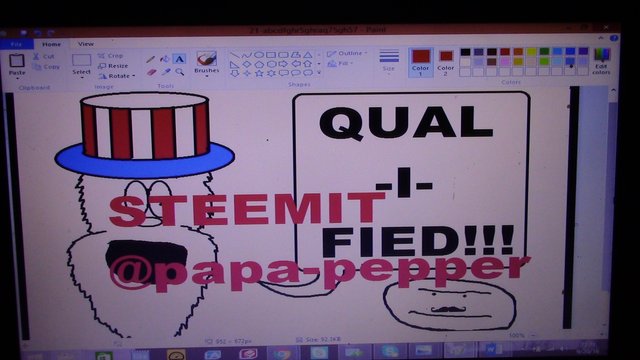
Task: Click the zoom out minus button
Action: coord(532,336)
